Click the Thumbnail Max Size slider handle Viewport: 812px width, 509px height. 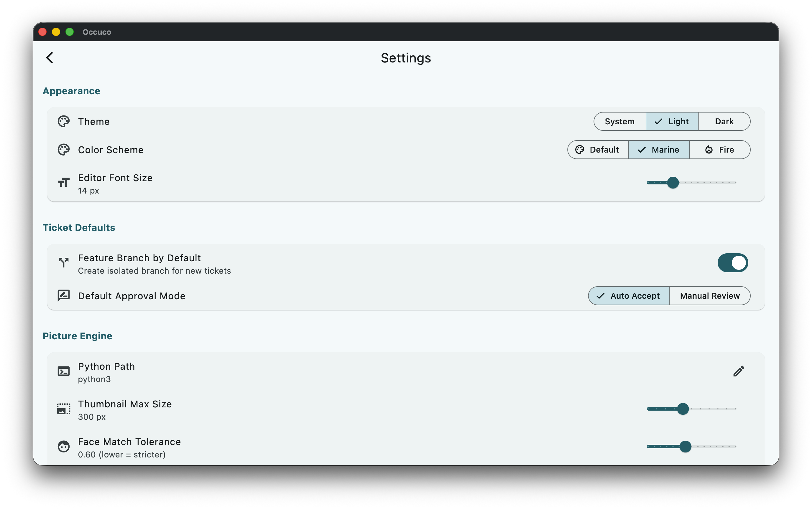[683, 409]
